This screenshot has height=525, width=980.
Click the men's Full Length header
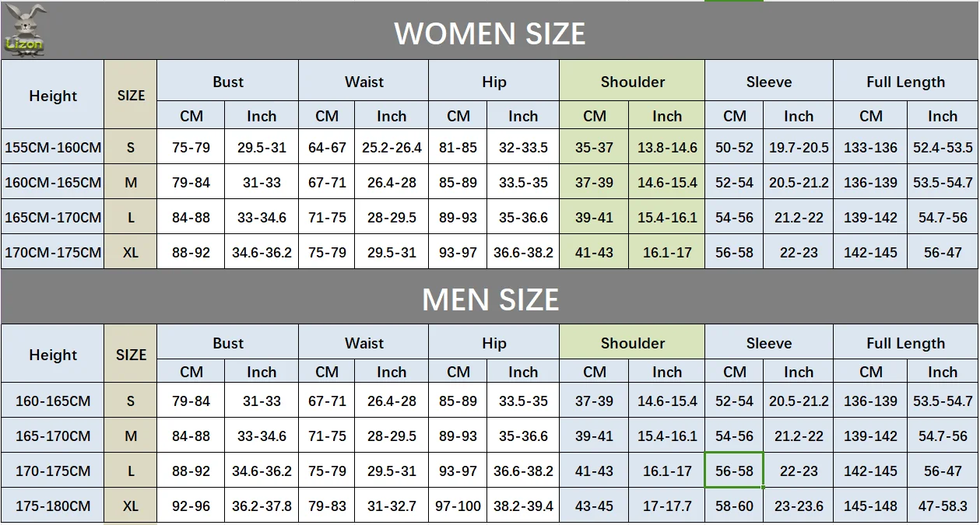tap(905, 343)
